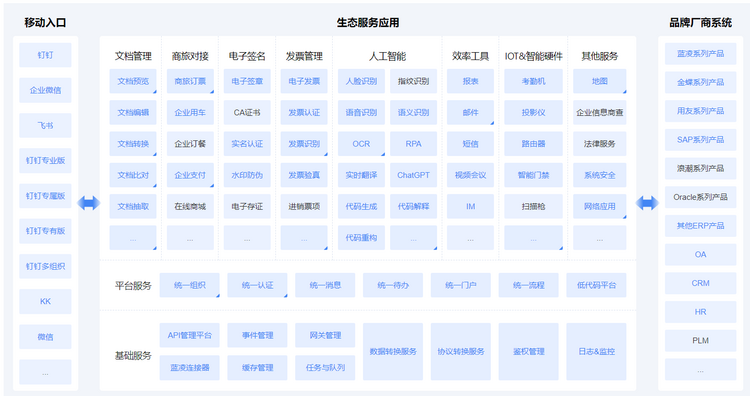Expand the ellipsis tile in 品牌厂商系统 column
This screenshot has width=750, height=396.
click(x=700, y=369)
